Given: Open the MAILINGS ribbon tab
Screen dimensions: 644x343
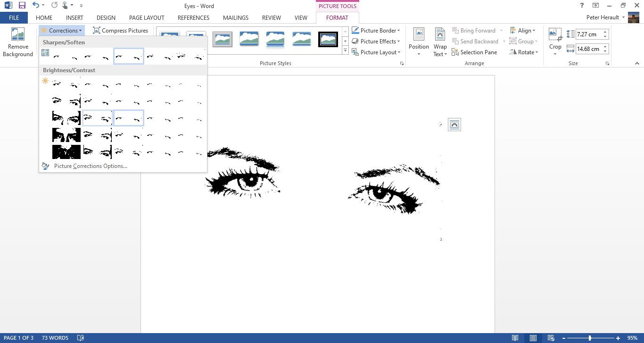Looking at the screenshot, I should (x=235, y=17).
